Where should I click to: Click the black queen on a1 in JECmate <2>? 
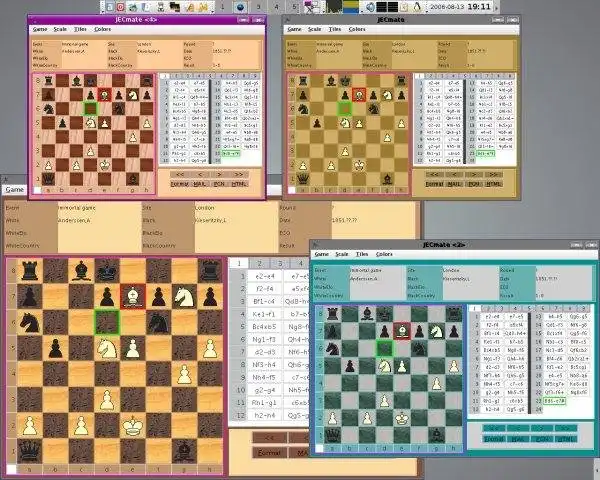[x=333, y=435]
